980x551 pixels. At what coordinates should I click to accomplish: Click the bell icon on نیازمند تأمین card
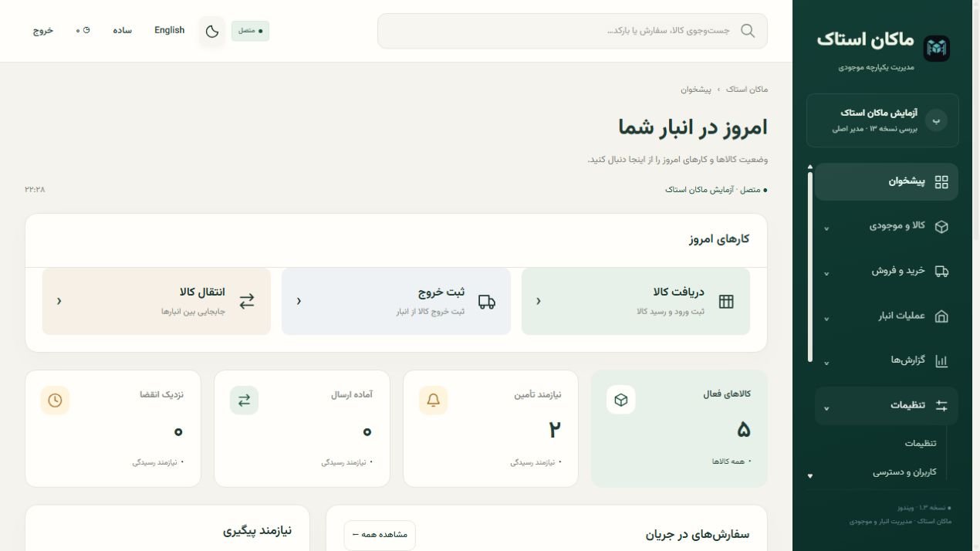click(x=434, y=400)
